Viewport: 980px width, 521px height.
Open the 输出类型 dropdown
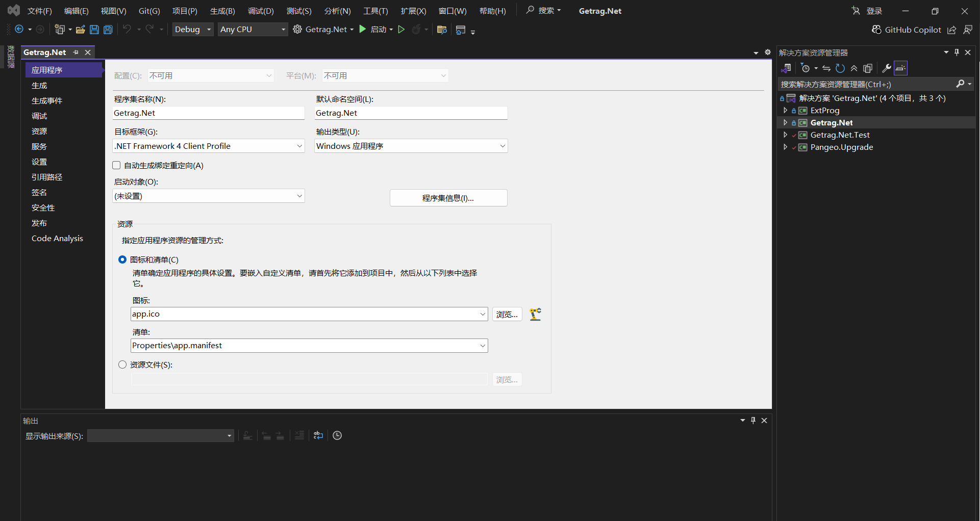pos(502,146)
